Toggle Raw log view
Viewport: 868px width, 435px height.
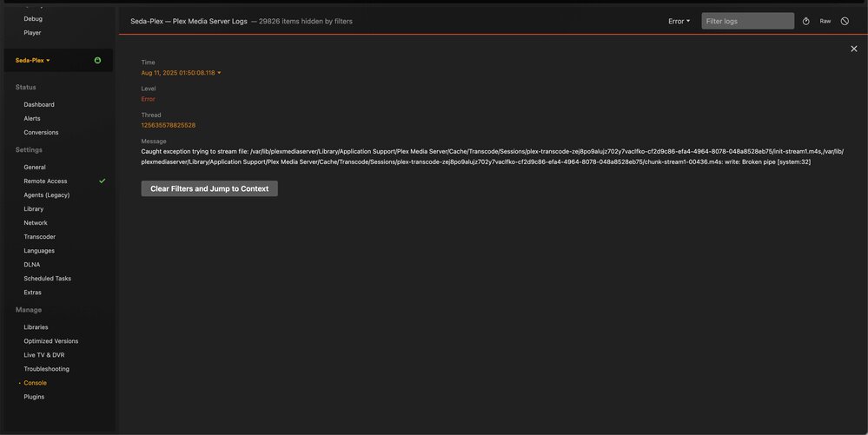(825, 21)
